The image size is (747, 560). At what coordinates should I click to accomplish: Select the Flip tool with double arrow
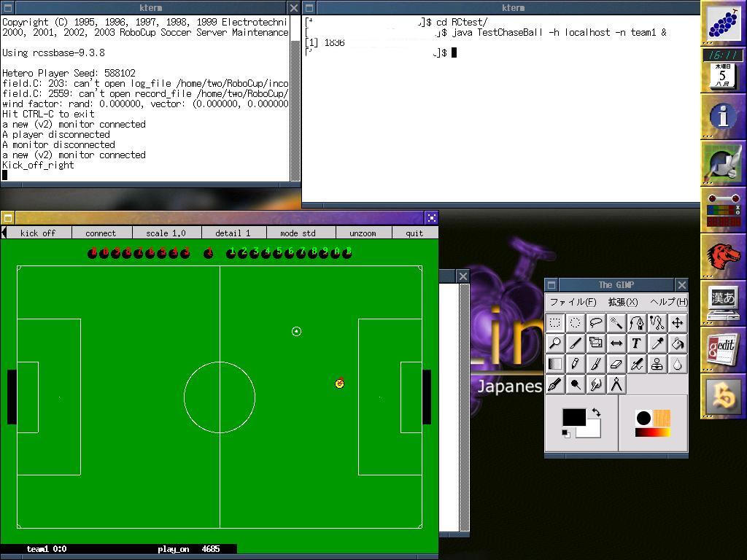(x=616, y=343)
